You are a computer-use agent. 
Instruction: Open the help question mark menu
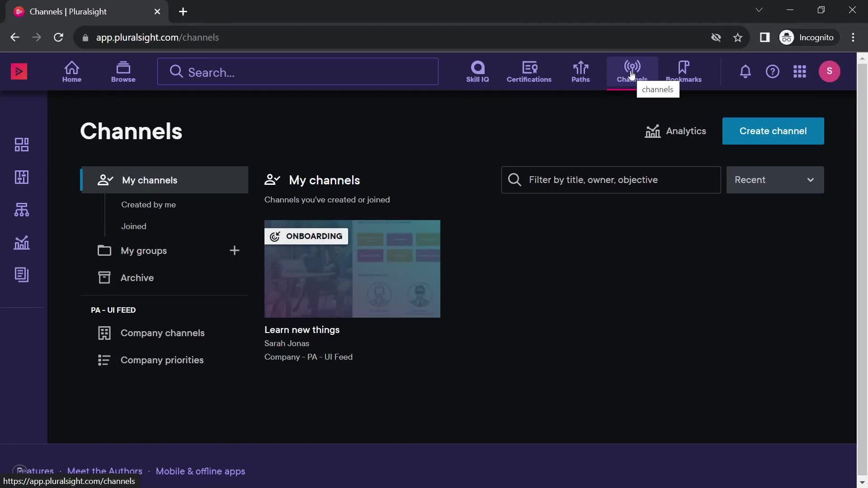coord(773,71)
